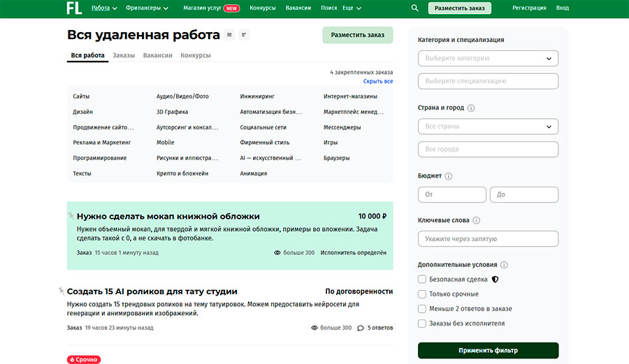Go to Конкурсы in the top navigation
This screenshot has width=629, height=364.
coord(262,8)
